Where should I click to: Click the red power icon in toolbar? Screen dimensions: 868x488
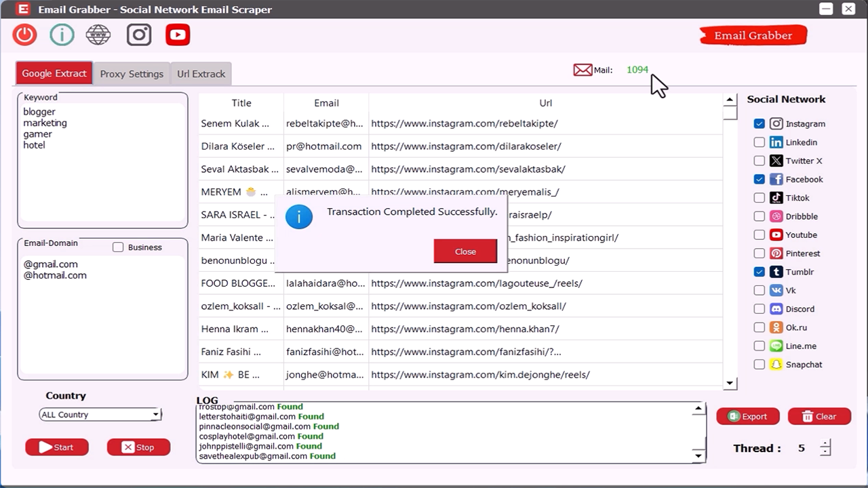coord(24,34)
